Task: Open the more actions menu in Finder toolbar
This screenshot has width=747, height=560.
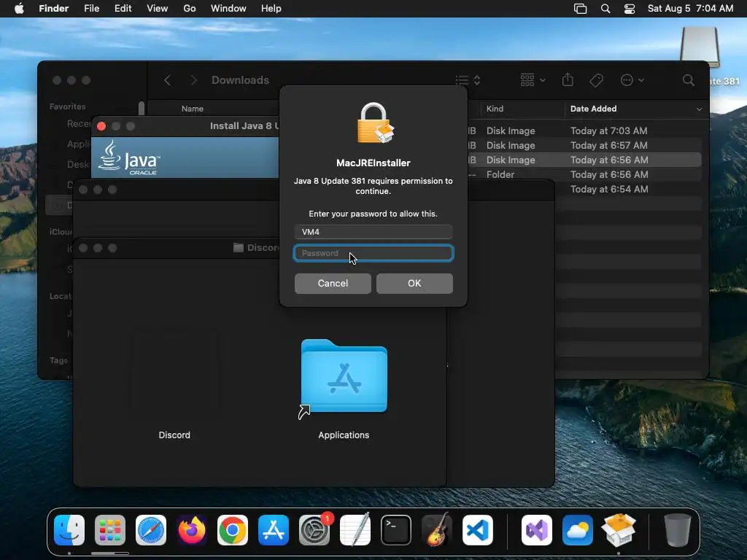Action: point(632,80)
